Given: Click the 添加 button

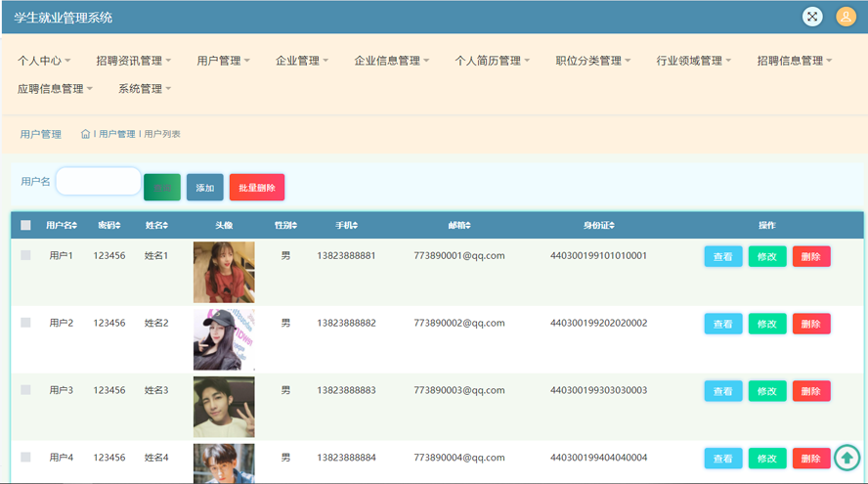Looking at the screenshot, I should point(205,187).
